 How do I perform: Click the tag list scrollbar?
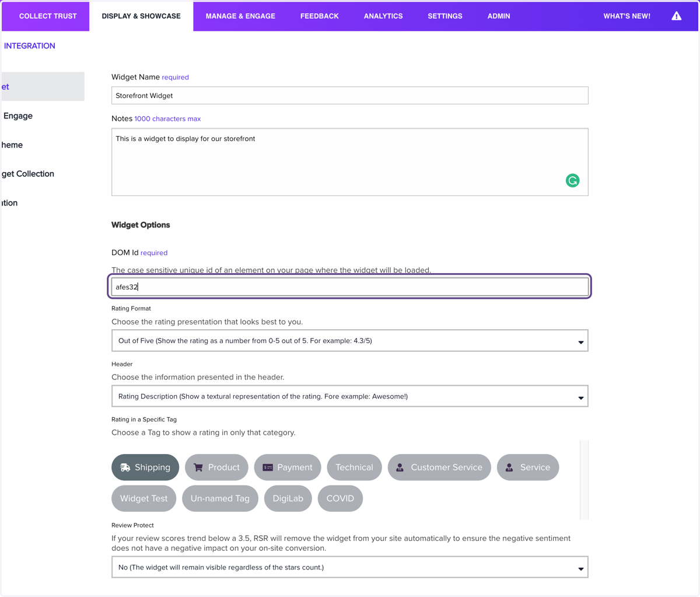(584, 480)
